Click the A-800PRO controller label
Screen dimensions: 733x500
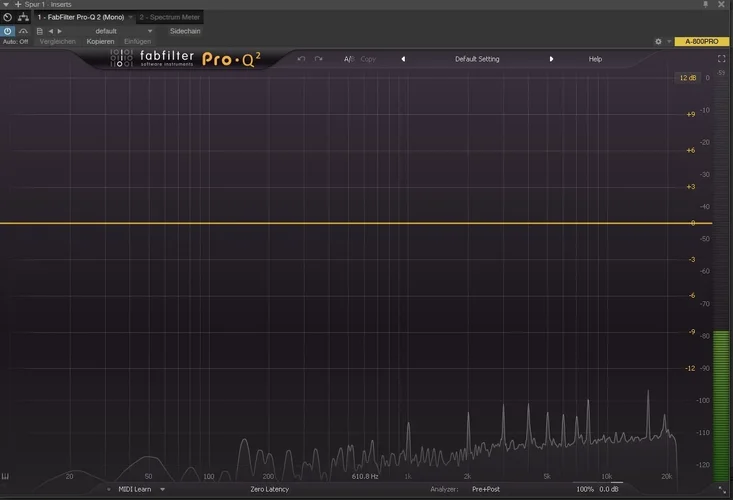pos(702,42)
